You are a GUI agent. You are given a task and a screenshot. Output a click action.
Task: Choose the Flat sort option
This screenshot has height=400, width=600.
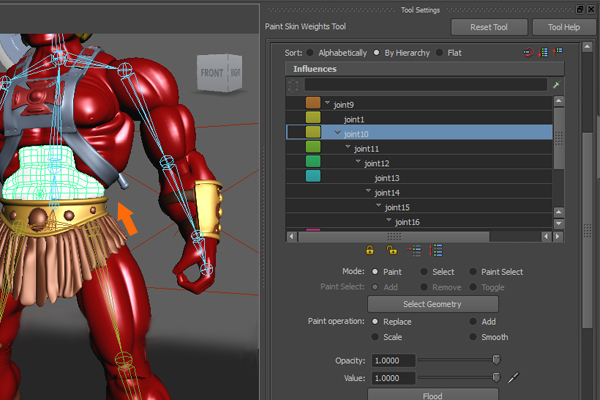point(439,52)
